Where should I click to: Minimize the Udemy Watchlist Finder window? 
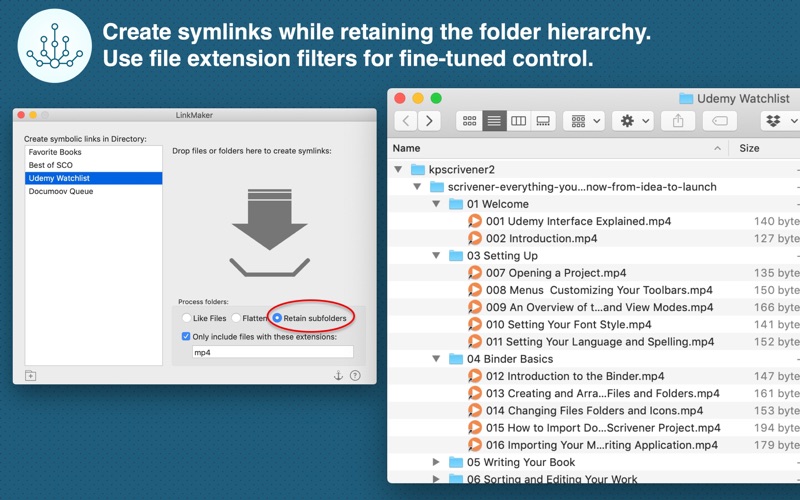pyautogui.click(x=418, y=98)
